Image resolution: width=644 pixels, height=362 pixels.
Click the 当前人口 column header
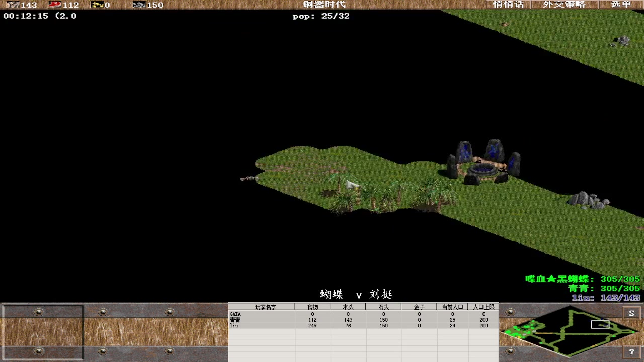point(452,307)
